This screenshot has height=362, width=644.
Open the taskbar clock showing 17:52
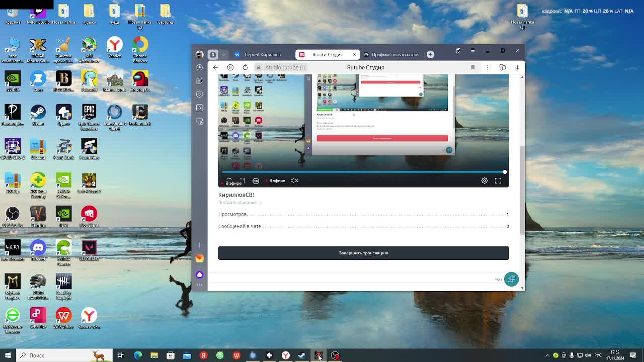[615, 355]
